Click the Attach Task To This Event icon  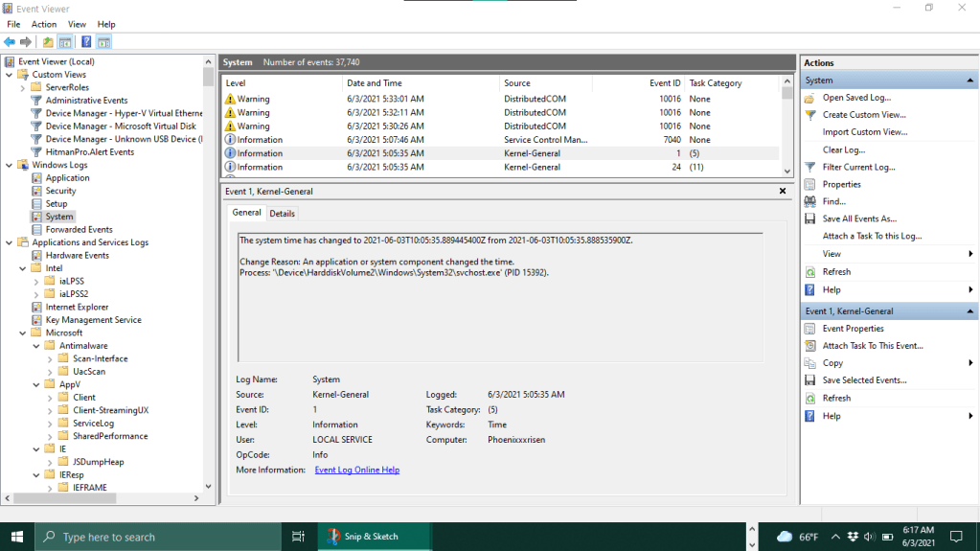click(810, 346)
